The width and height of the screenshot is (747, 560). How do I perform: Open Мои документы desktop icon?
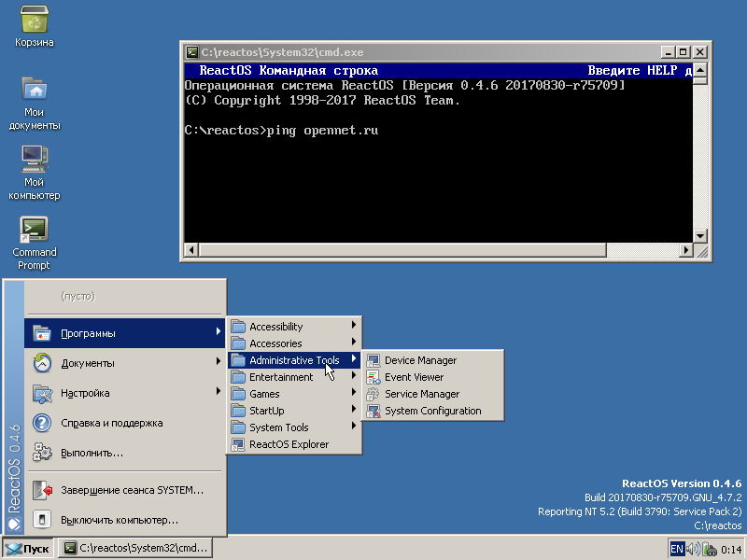point(34,91)
